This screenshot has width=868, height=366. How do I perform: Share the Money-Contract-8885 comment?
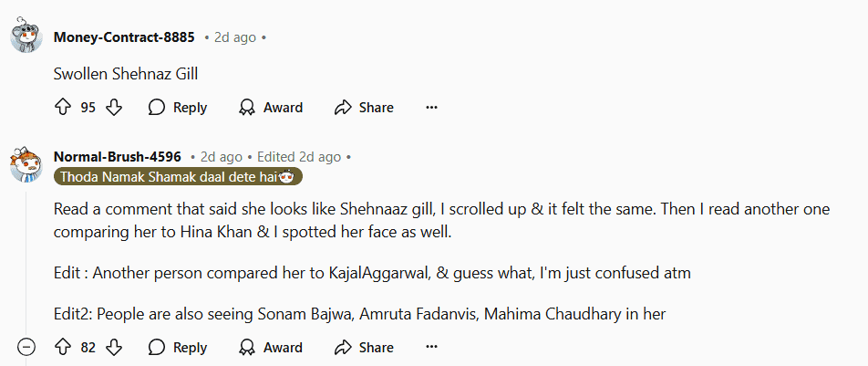(364, 108)
